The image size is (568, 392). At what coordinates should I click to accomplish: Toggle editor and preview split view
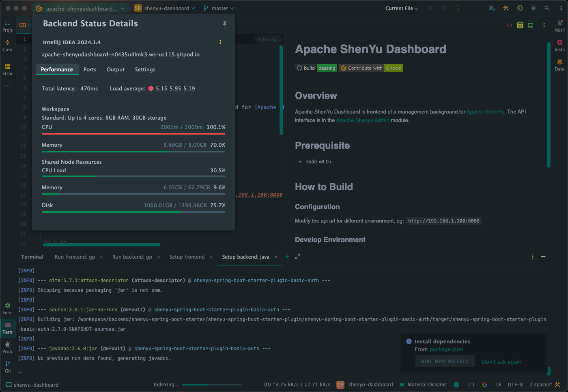pos(520,25)
